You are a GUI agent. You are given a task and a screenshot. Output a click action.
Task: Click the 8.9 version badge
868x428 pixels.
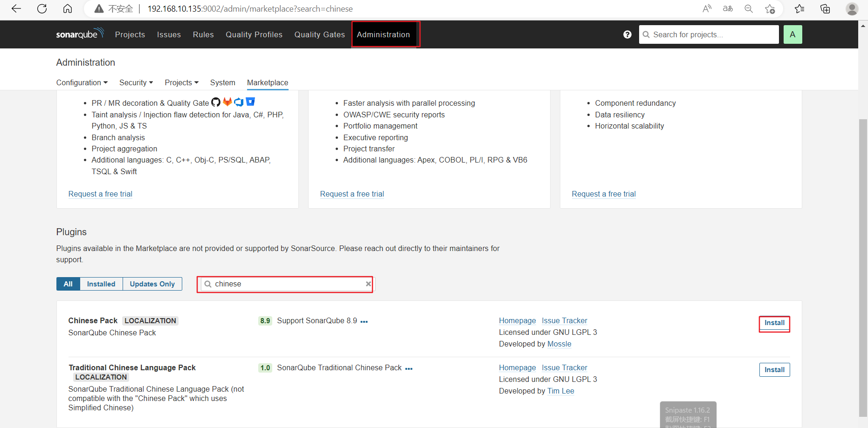point(265,321)
